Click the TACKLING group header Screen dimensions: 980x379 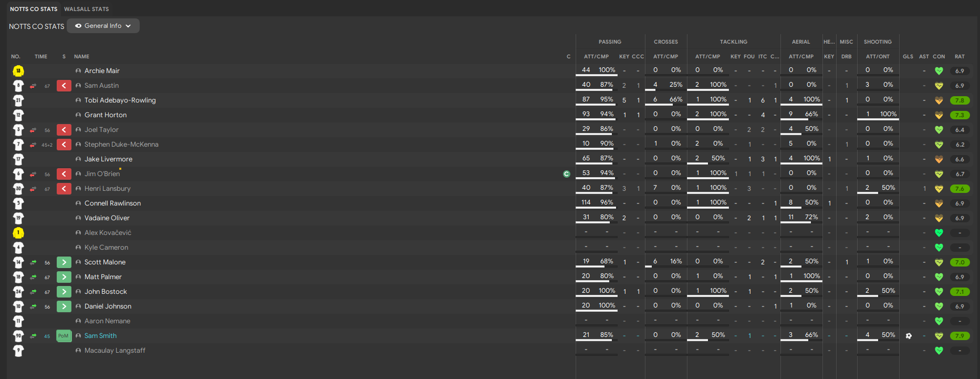(x=734, y=42)
